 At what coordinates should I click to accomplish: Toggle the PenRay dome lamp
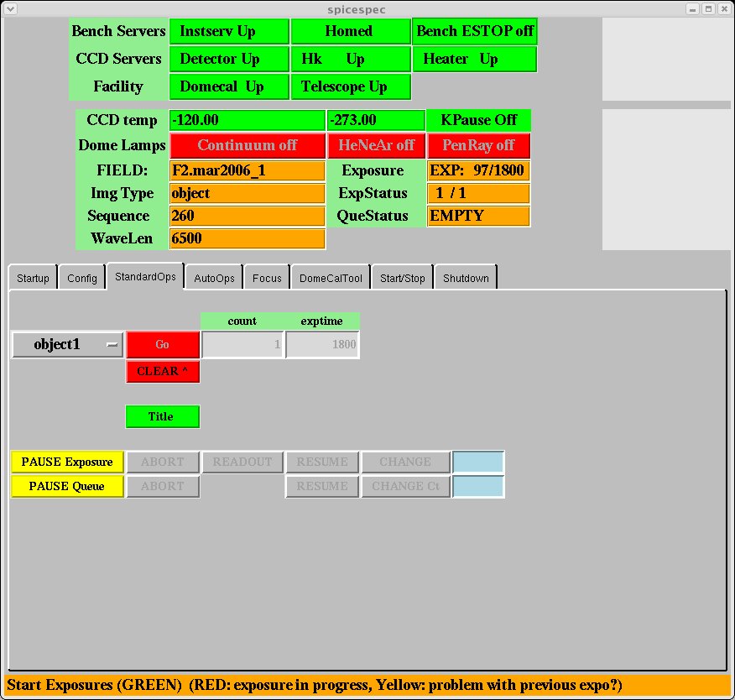(x=478, y=145)
